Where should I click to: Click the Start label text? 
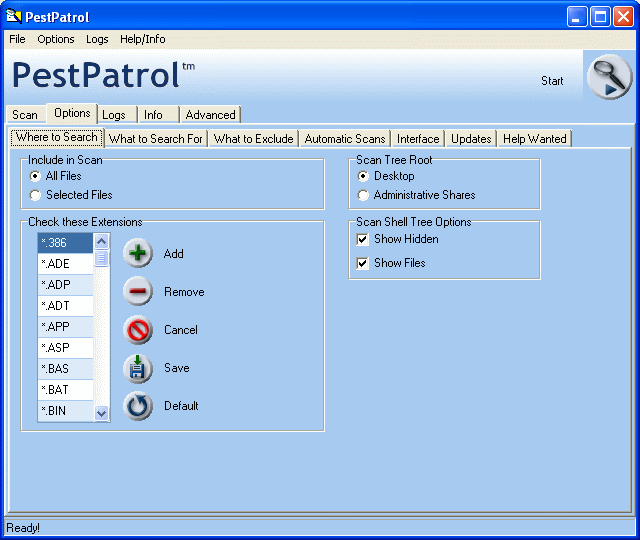[x=552, y=81]
